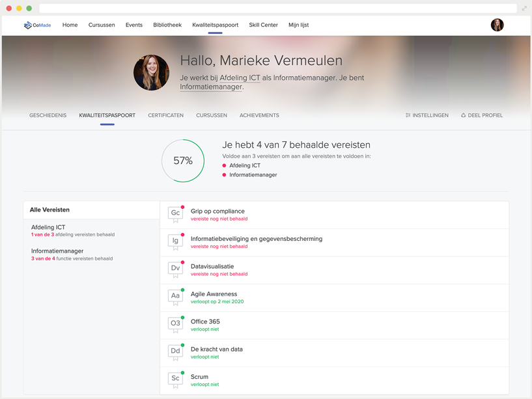This screenshot has height=399, width=532.
Task: Open the Gc badge icon for Grip op compliance
Action: (175, 213)
